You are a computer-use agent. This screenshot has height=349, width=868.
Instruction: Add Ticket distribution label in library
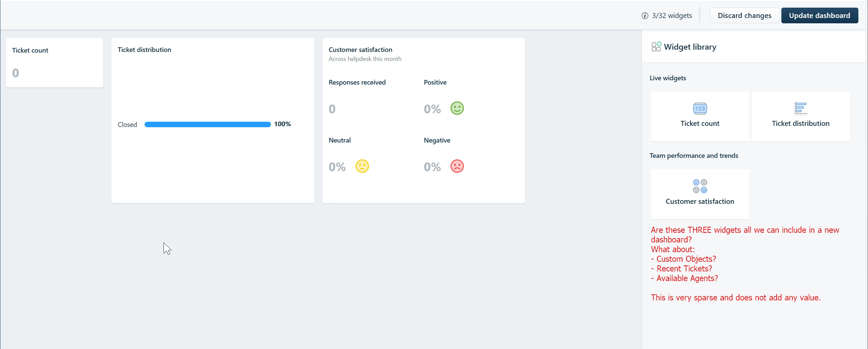(800, 123)
